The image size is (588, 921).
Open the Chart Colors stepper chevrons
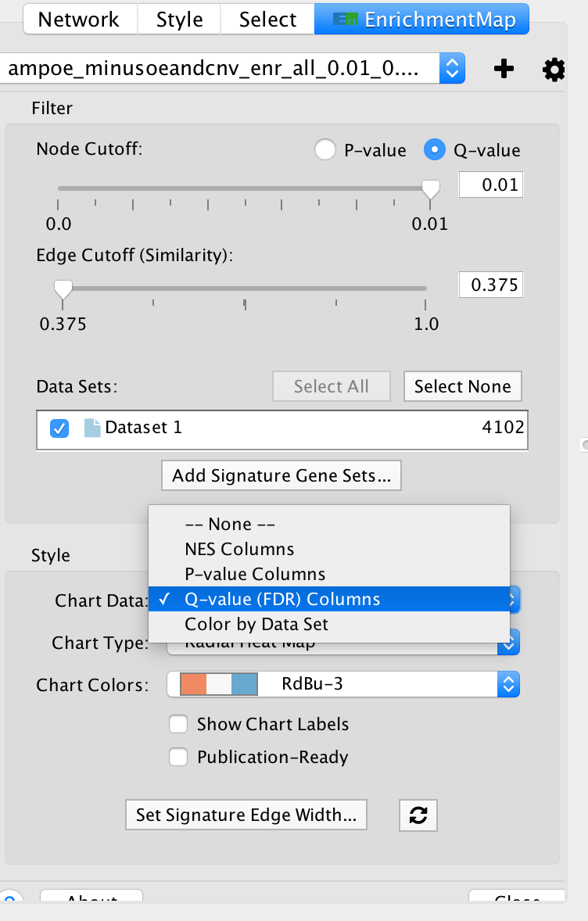pyautogui.click(x=509, y=684)
